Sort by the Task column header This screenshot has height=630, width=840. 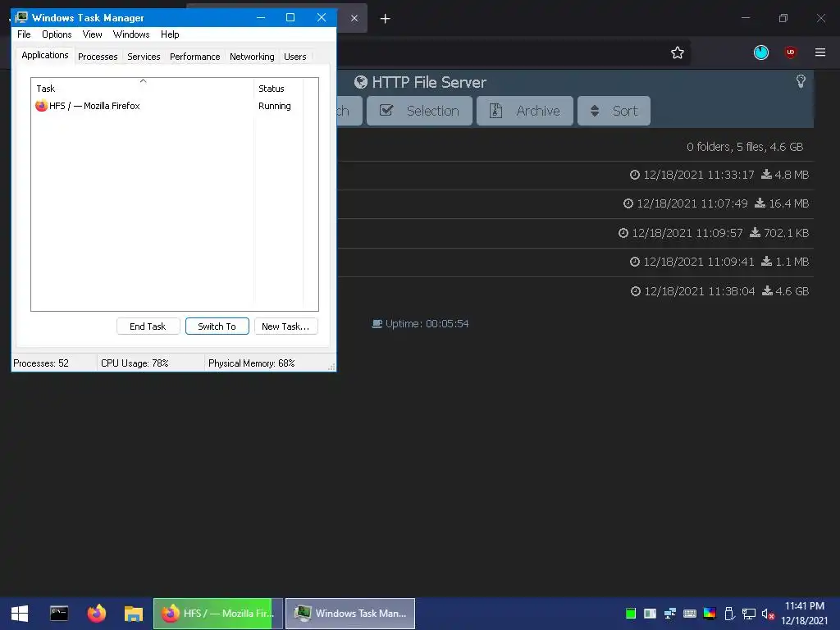coord(143,89)
